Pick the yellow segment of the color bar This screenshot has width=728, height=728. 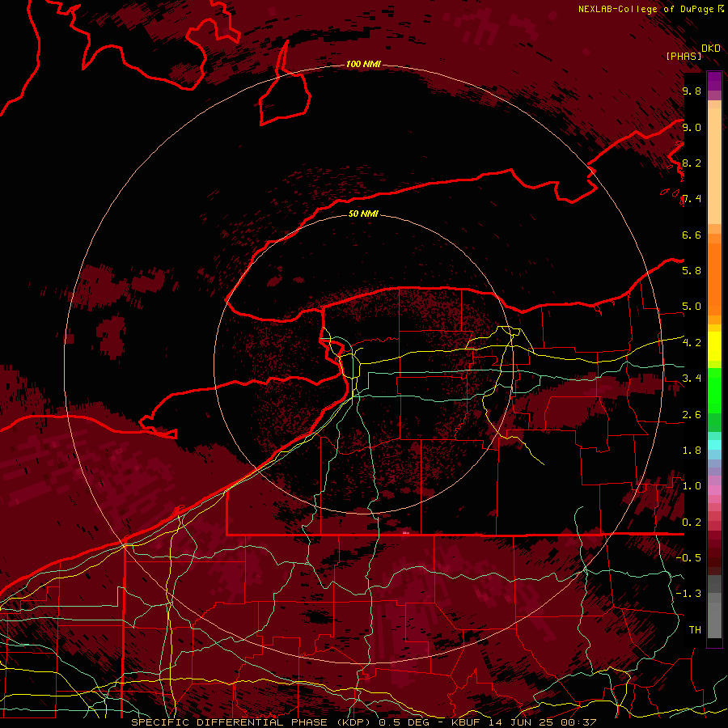click(x=714, y=346)
